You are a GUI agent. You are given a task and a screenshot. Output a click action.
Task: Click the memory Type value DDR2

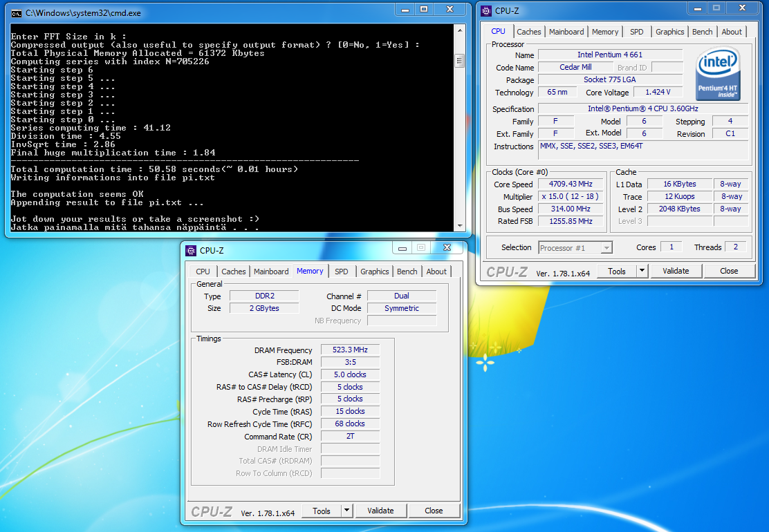click(264, 296)
